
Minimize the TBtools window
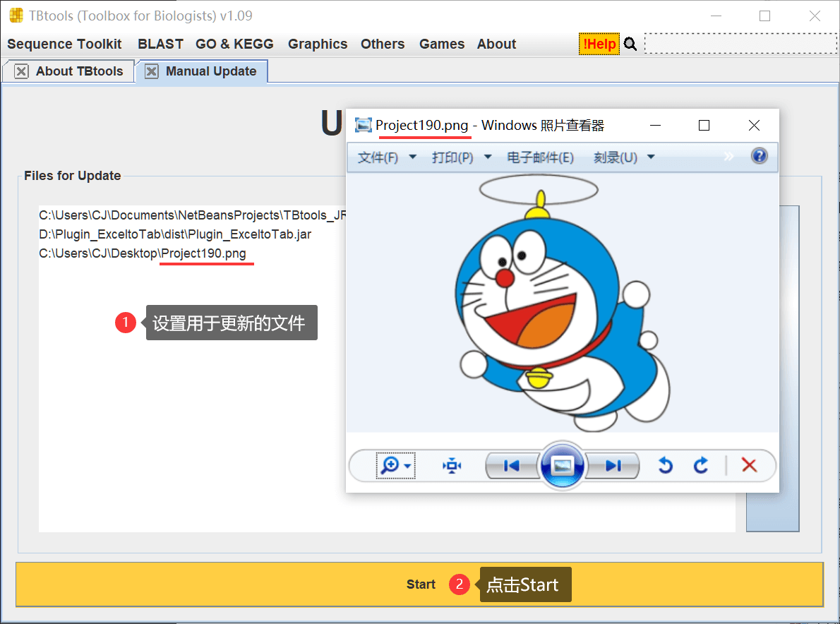716,16
